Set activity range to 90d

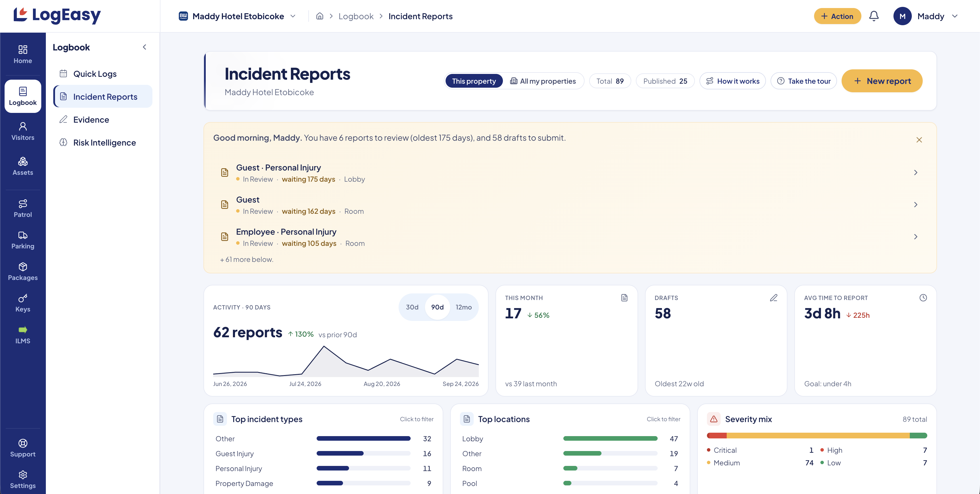coord(437,307)
